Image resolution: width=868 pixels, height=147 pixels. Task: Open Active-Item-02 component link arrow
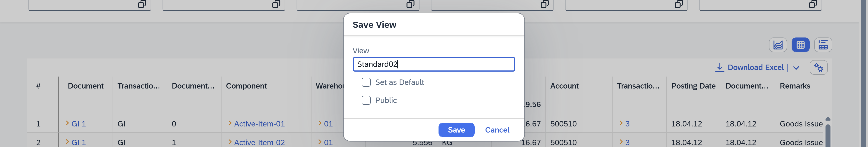[230, 142]
